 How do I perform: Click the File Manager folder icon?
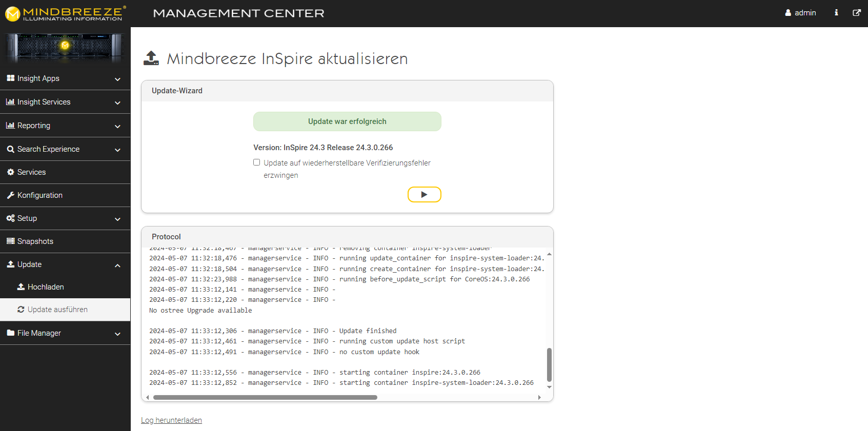10,333
